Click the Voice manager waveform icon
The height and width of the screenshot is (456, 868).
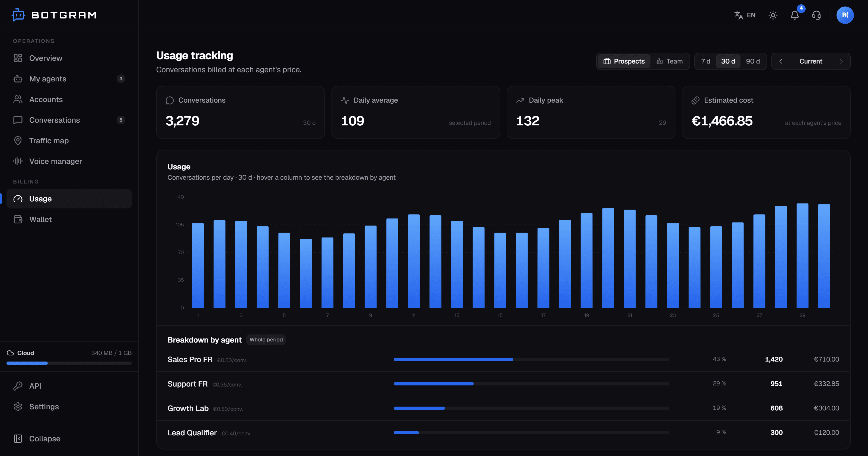coord(18,161)
